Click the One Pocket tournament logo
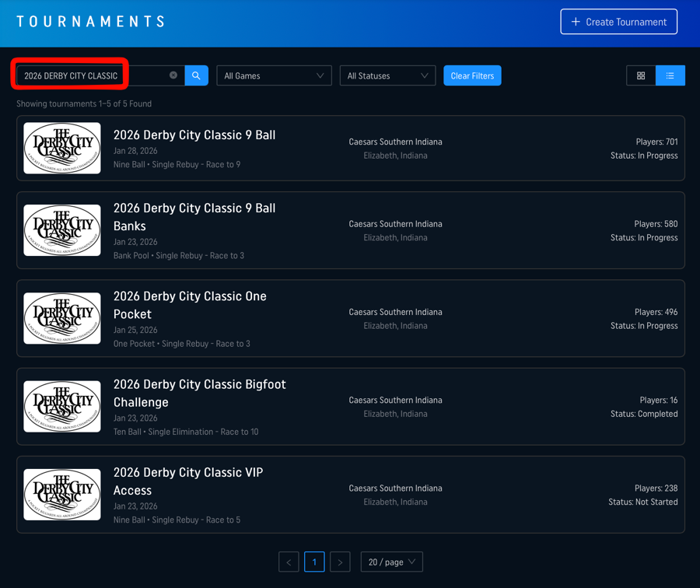This screenshot has width=700, height=588. coord(62,318)
